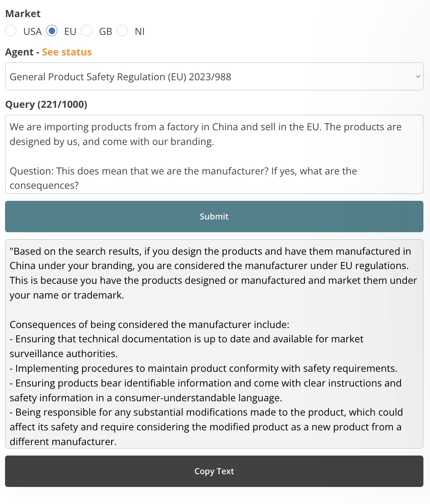Click the 'NI' option label text
This screenshot has width=430, height=504.
[x=140, y=31]
